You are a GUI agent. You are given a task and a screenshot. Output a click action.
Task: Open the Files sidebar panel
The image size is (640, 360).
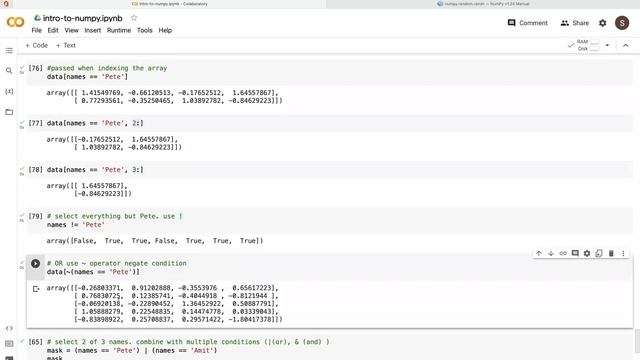pos(9,112)
